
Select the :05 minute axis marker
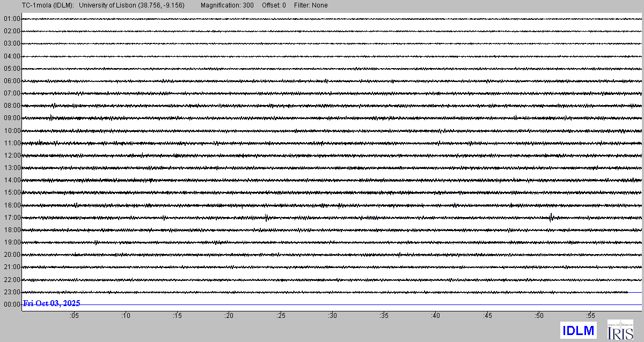[74, 316]
